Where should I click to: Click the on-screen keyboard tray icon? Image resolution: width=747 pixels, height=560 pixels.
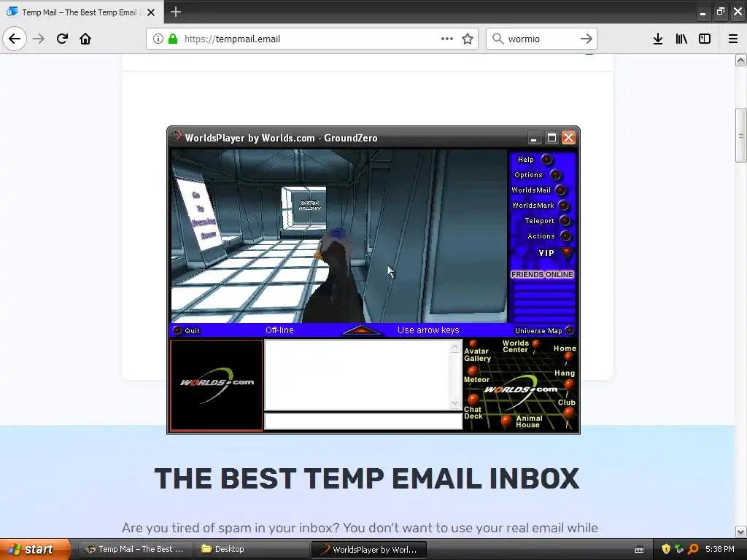[639, 550]
